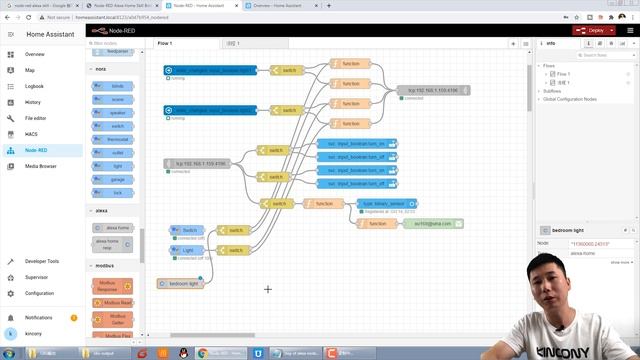Viewport: 640px width, 360px height.
Task: Open the dashboard chart tab icon
Action: tap(622, 43)
